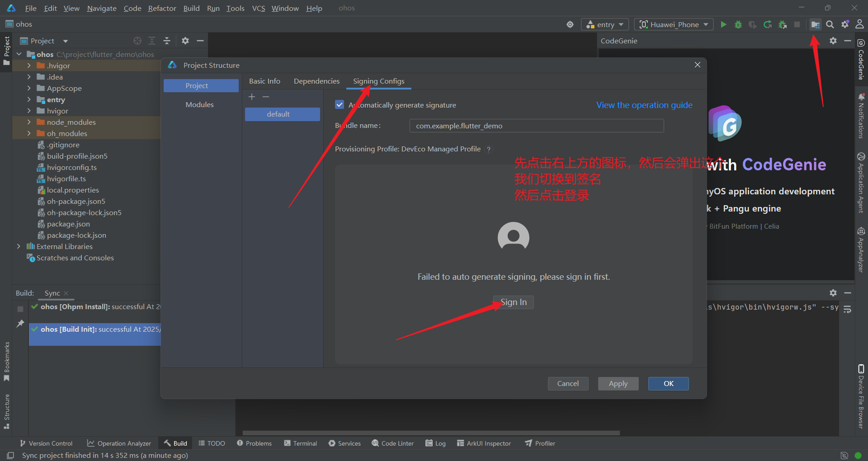Select Modules in Project Structure sidebar
868x461 pixels.
(199, 104)
